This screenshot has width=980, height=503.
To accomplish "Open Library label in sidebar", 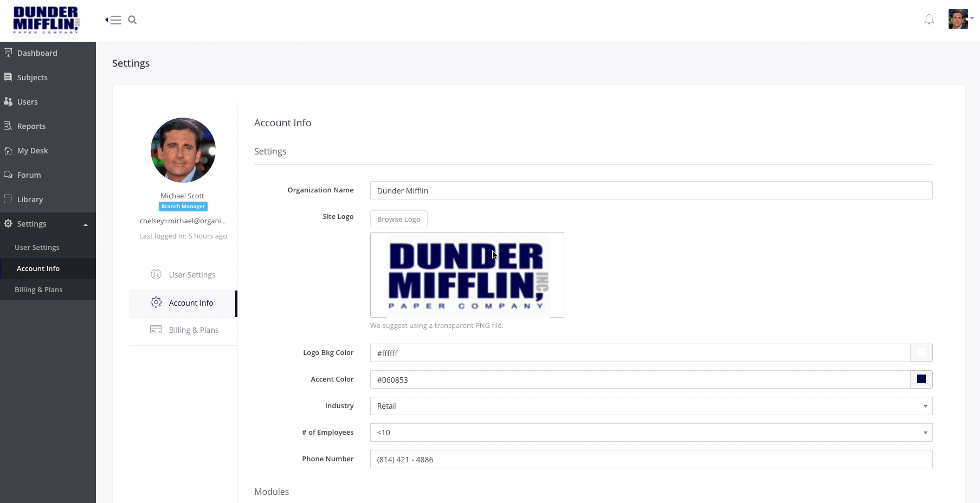I will pyautogui.click(x=30, y=199).
